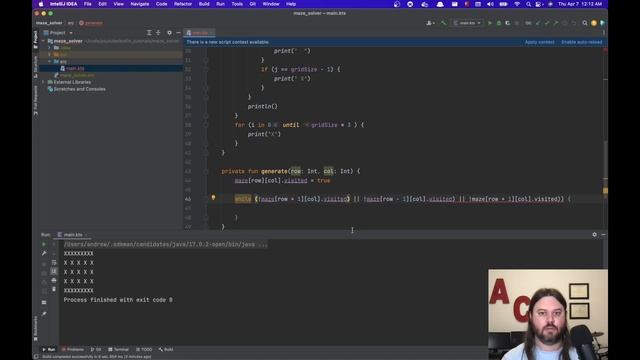Click the intention lightbulb at line 46
The width and height of the screenshot is (640, 360).
point(213,198)
